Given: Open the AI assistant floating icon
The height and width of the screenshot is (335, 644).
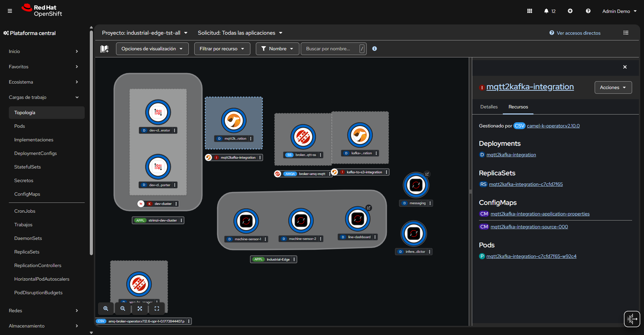Looking at the screenshot, I should pyautogui.click(x=632, y=319).
